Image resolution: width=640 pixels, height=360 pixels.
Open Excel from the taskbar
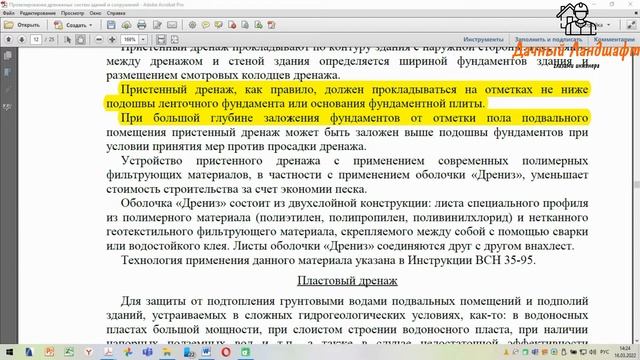(x=69, y=352)
